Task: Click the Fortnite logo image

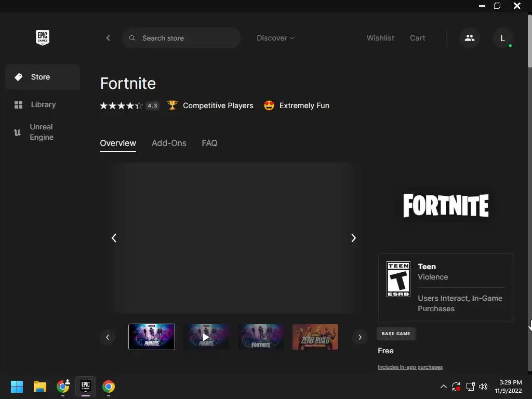Action: pyautogui.click(x=446, y=205)
